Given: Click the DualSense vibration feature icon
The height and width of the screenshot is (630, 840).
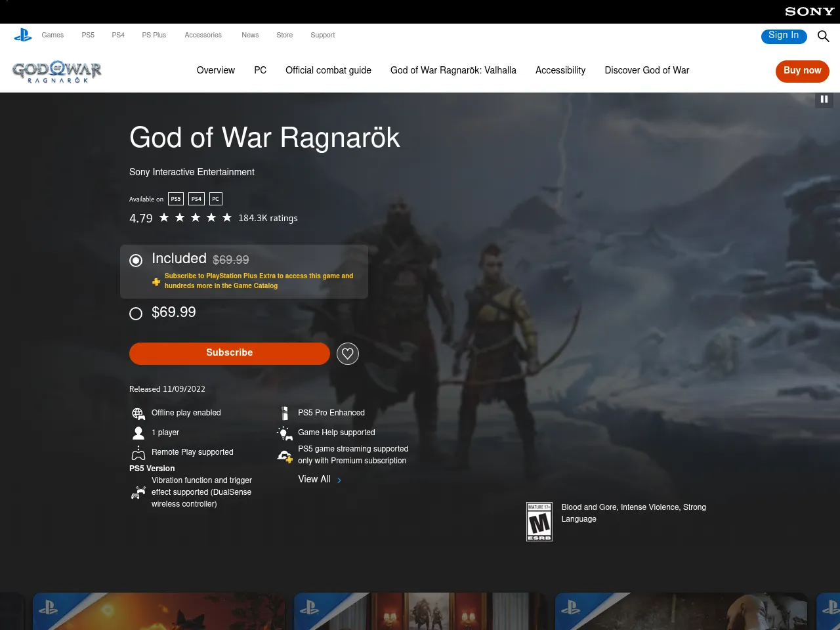Looking at the screenshot, I should [x=138, y=492].
